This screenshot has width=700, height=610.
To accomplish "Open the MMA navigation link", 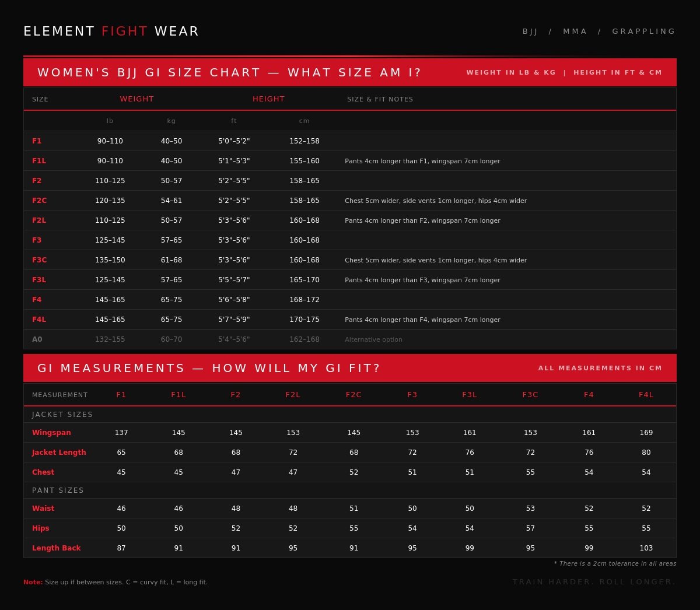I will click(575, 31).
